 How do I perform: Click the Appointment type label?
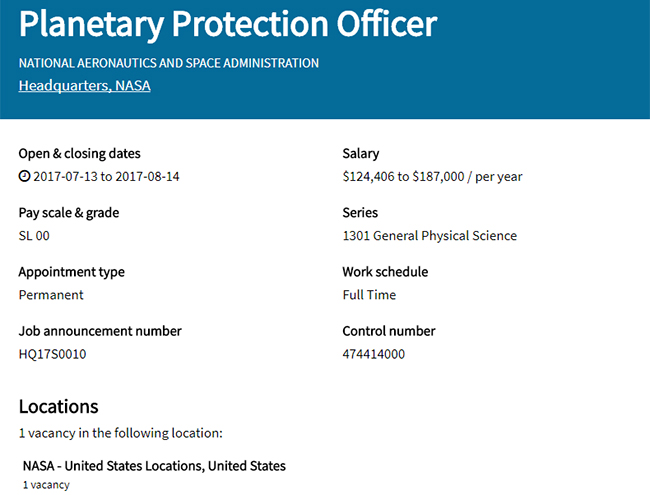click(85, 272)
